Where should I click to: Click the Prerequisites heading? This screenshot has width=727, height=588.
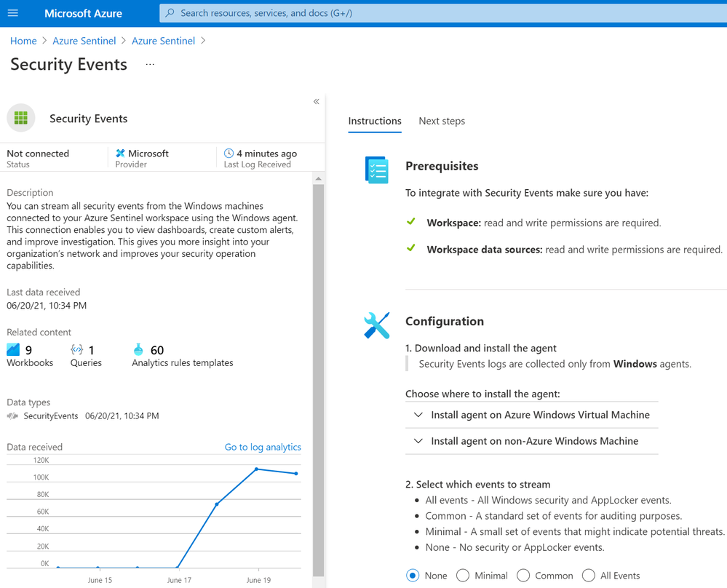point(442,166)
